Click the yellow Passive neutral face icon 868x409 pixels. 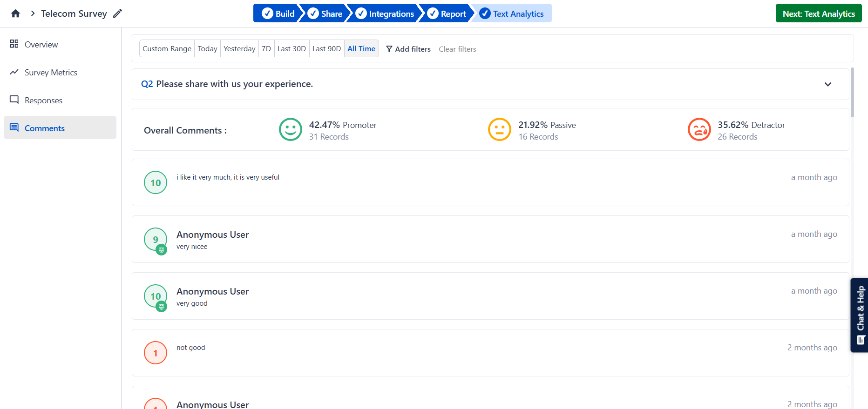click(499, 129)
